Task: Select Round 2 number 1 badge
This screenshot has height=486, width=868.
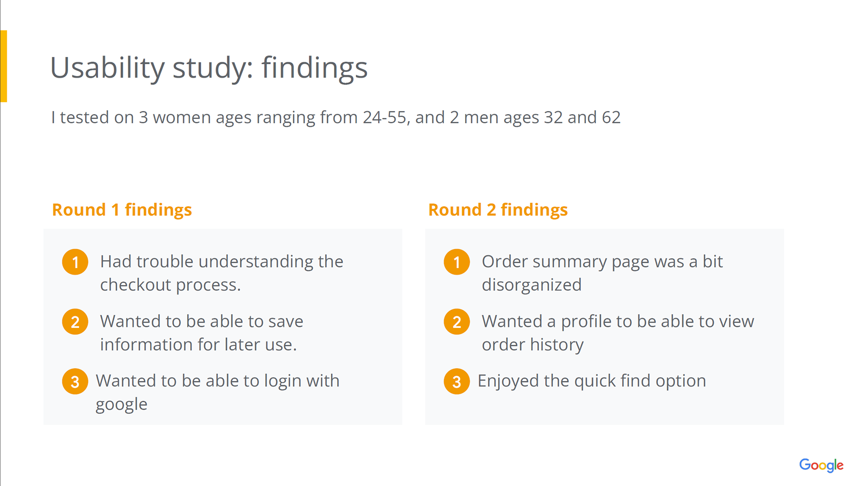Action: [x=457, y=262]
